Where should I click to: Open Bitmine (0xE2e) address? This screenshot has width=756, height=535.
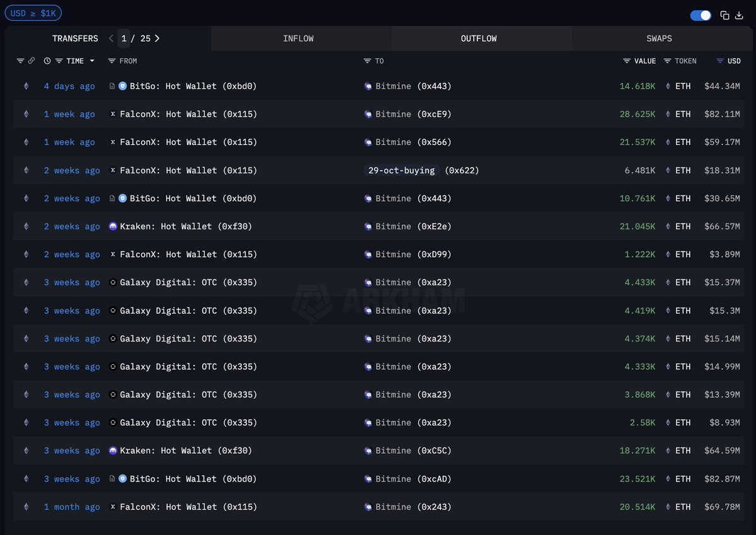pos(413,226)
